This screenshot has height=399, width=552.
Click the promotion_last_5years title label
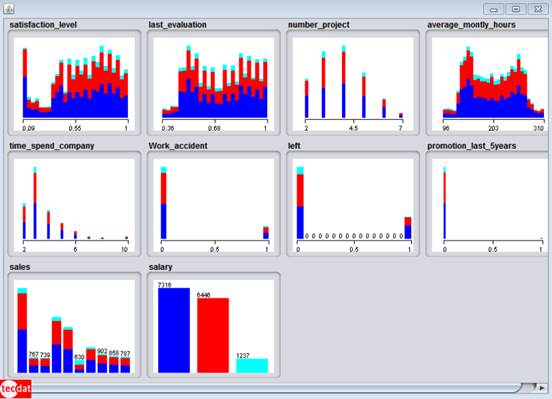(x=472, y=146)
